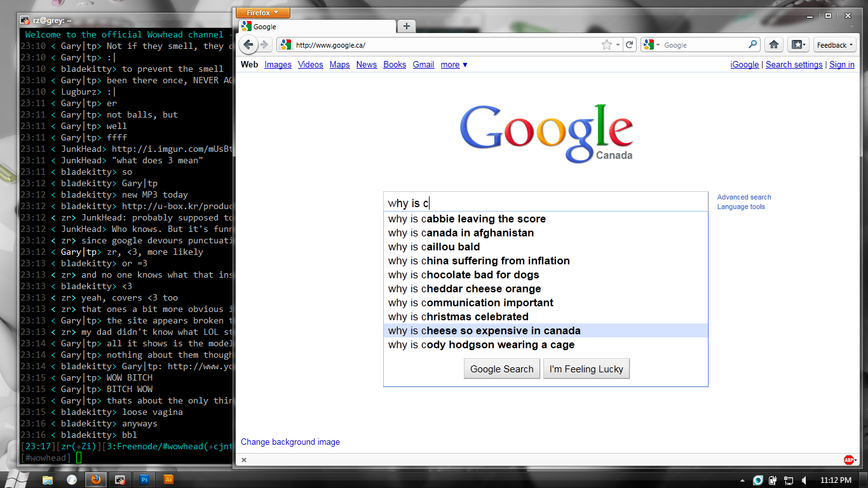Click the PuTTY terminal taskbar icon
The height and width of the screenshot is (488, 868).
point(119,480)
